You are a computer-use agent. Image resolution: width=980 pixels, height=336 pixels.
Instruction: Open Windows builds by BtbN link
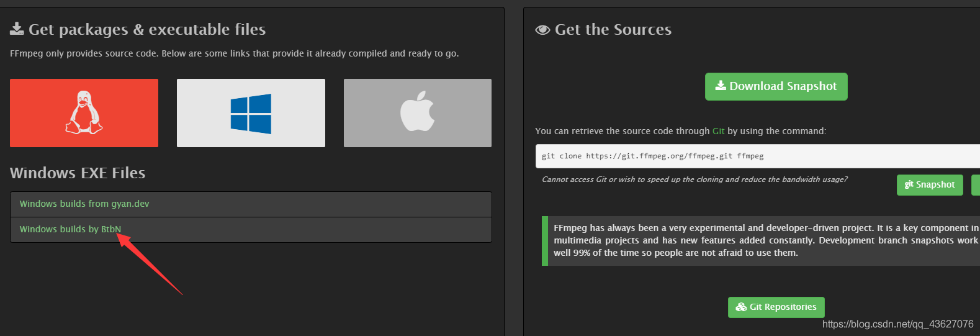click(70, 229)
